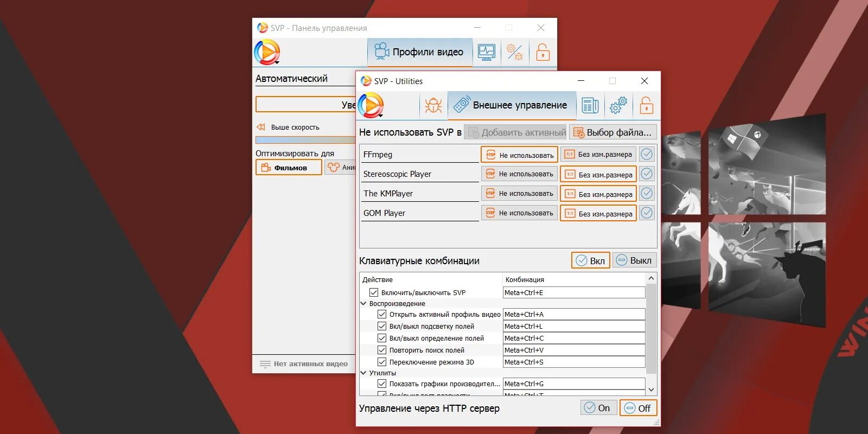The height and width of the screenshot is (434, 868).
Task: Click the checkmark icon in Stereoscopic Player row
Action: tap(647, 174)
